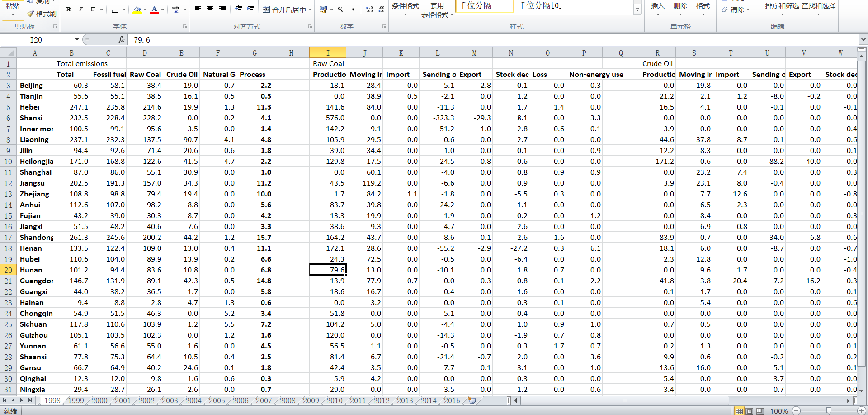This screenshot has height=415, width=868.
Task: Toggle italic formatting
Action: tap(80, 10)
